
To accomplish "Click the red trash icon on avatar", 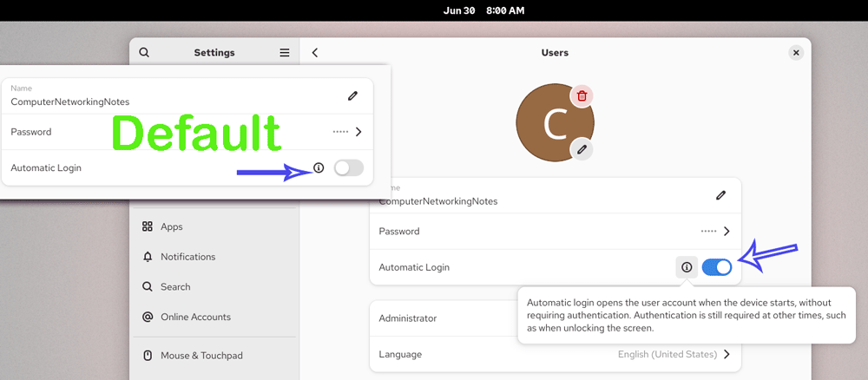I will point(582,95).
